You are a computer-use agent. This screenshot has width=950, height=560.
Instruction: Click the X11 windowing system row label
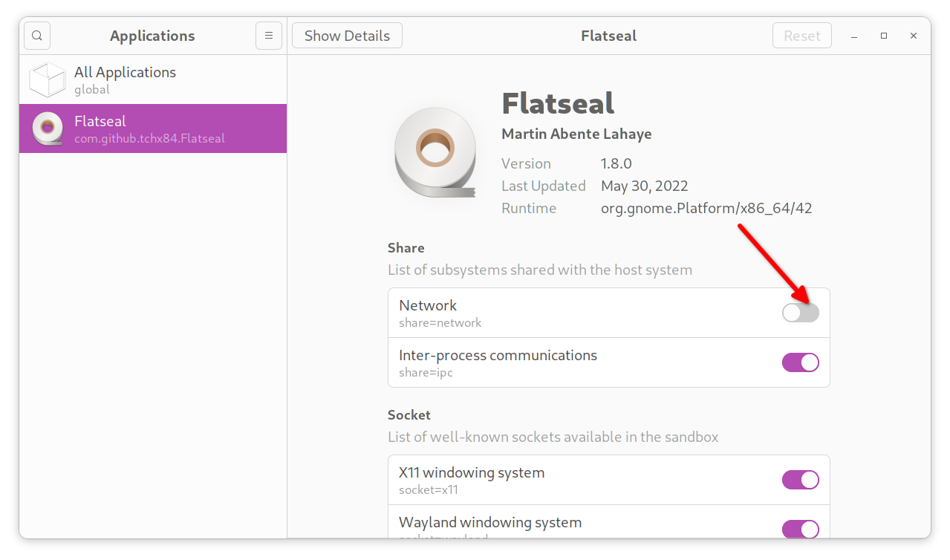pos(472,472)
